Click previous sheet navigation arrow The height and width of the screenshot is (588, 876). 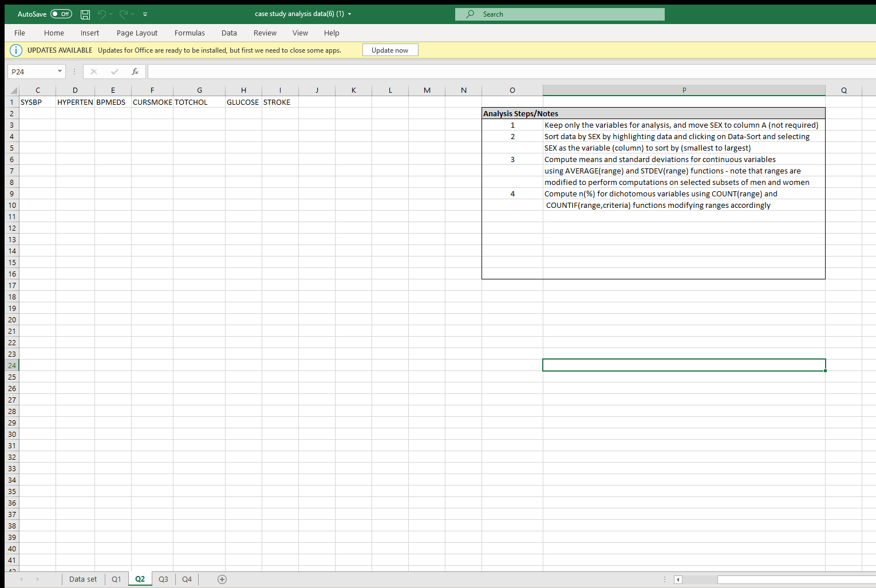tap(22, 579)
